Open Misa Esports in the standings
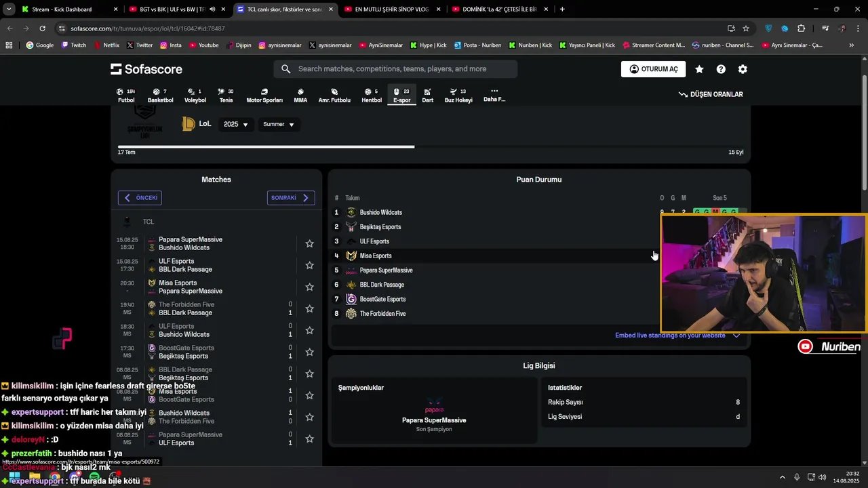868x488 pixels. click(x=376, y=256)
